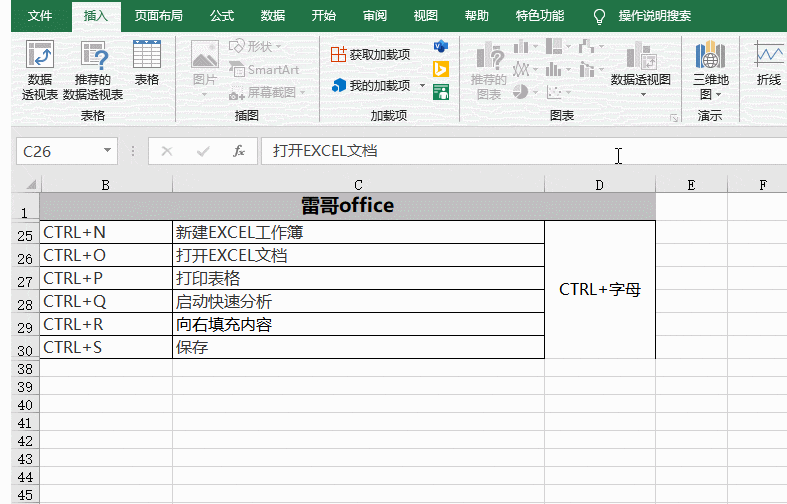Click the fx insert function button

click(x=239, y=151)
